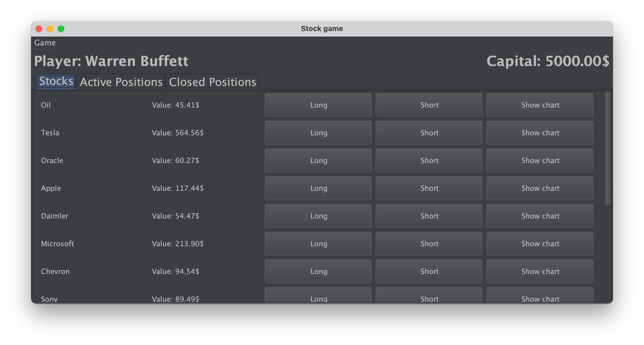Short the Microsoft stock
Image resolution: width=644 pixels, height=345 pixels.
(x=429, y=243)
